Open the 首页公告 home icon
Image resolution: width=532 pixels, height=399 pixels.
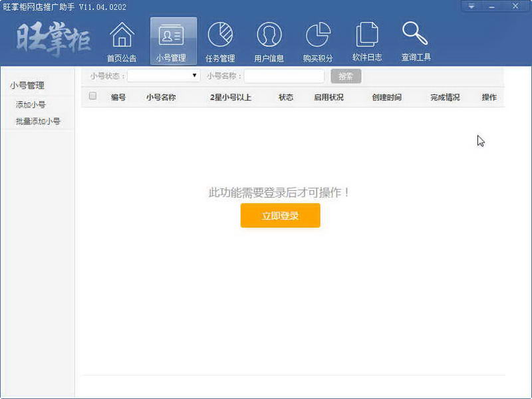pyautogui.click(x=122, y=41)
